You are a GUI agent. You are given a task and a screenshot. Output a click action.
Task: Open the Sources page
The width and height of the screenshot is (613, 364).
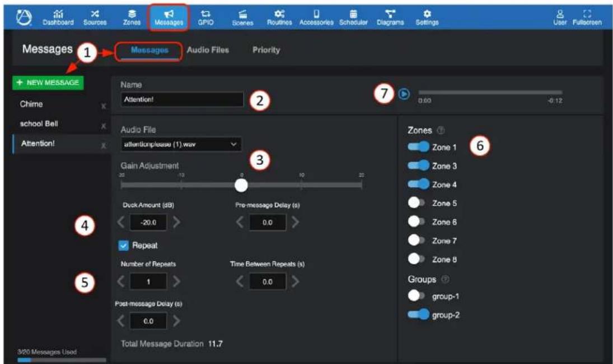click(x=95, y=18)
